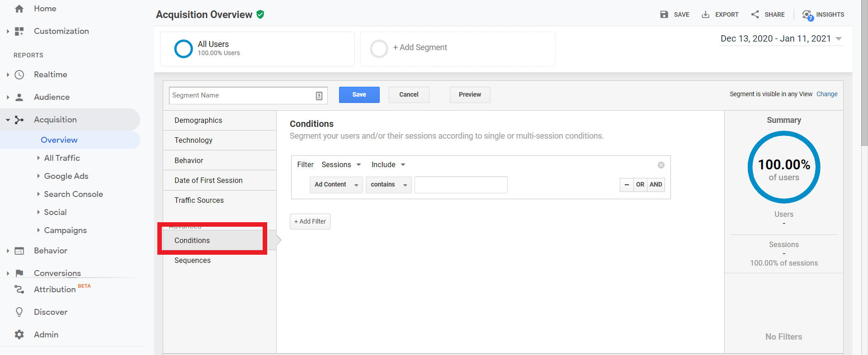Click the blue Save button
This screenshot has width=868, height=355.
359,95
